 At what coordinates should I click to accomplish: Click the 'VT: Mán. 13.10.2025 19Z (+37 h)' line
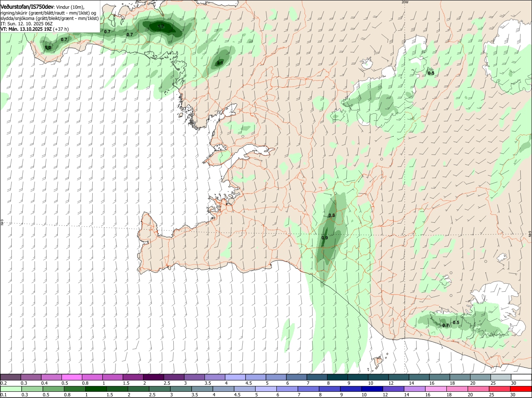pyautogui.click(x=34, y=29)
